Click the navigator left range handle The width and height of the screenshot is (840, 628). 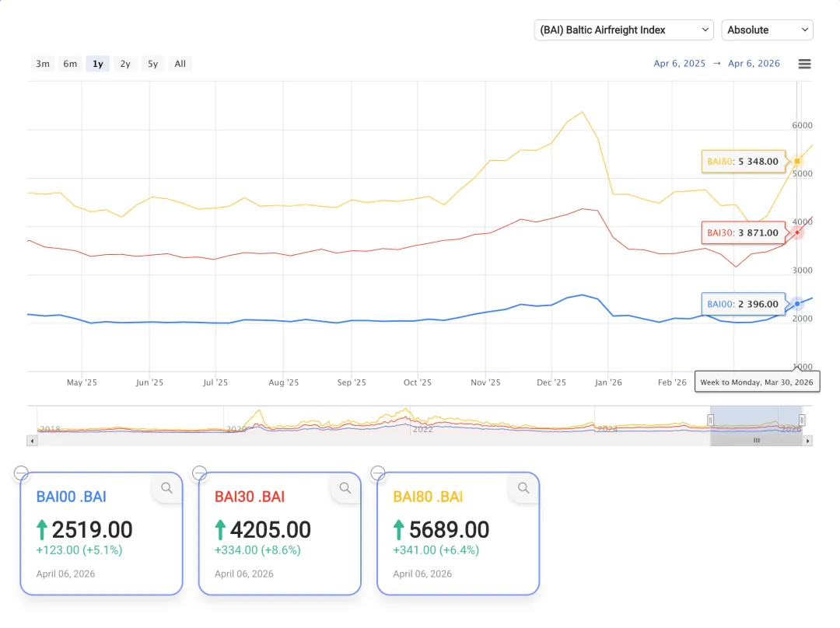710,420
